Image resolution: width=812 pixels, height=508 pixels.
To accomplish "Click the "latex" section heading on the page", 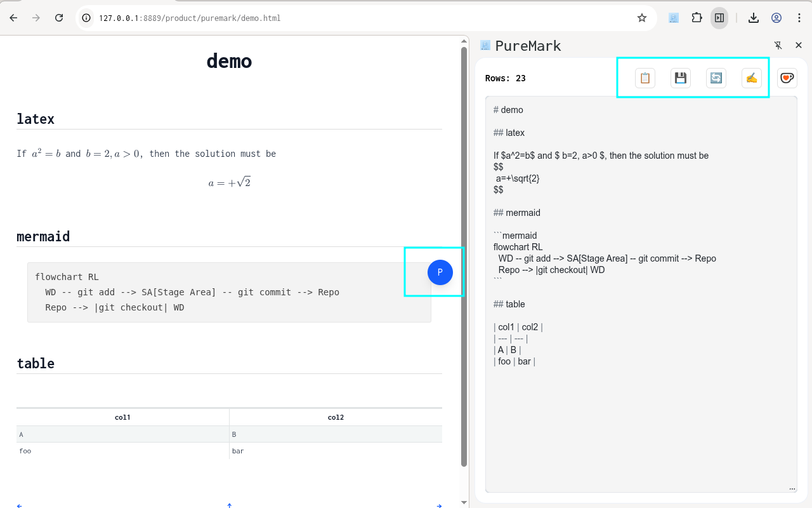I will pos(36,119).
